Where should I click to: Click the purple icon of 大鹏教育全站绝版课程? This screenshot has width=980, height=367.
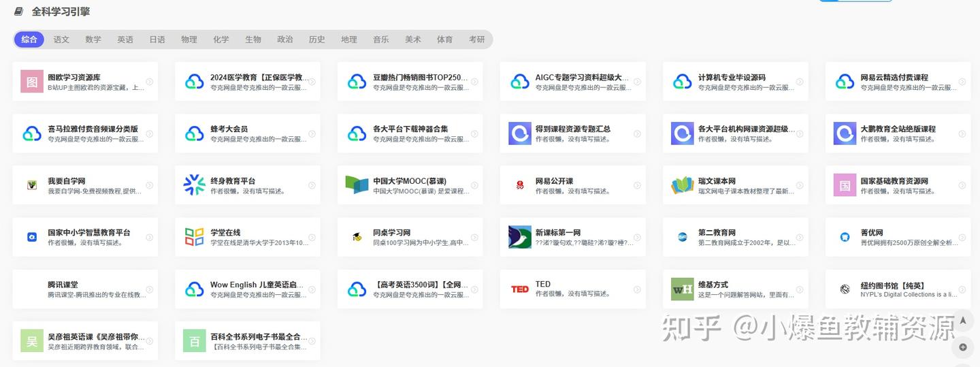coord(845,133)
